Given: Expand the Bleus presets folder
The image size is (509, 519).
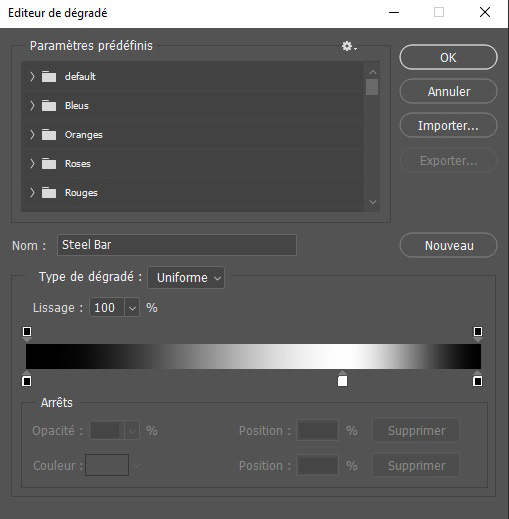Looking at the screenshot, I should click(32, 106).
